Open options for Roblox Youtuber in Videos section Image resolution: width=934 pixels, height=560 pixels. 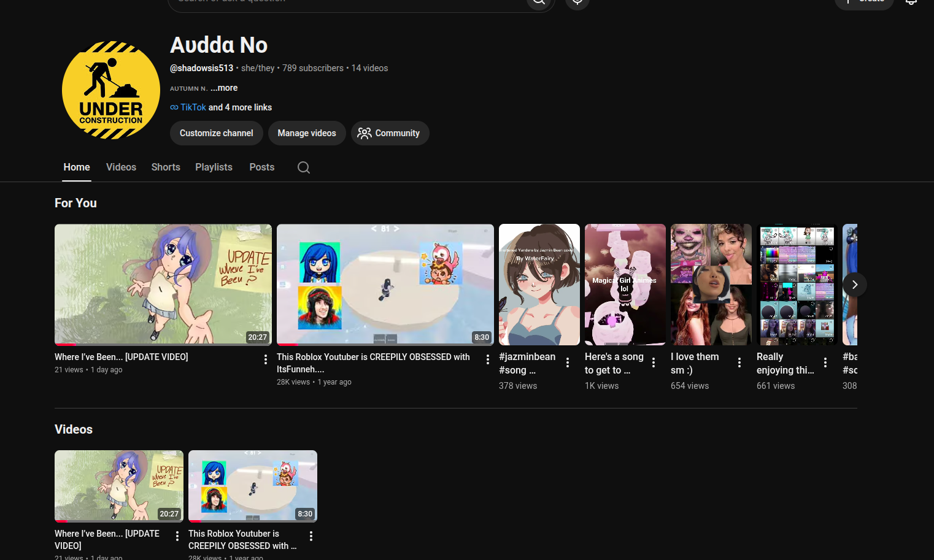pos(311,536)
